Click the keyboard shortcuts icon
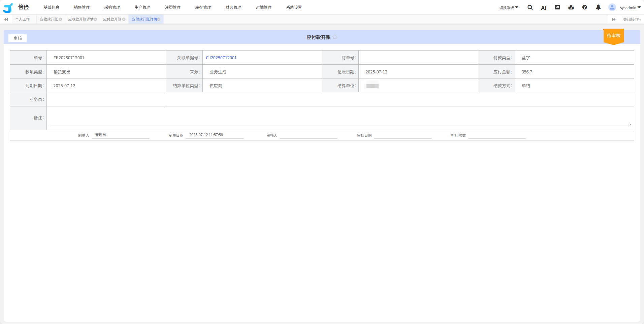 point(557,7)
